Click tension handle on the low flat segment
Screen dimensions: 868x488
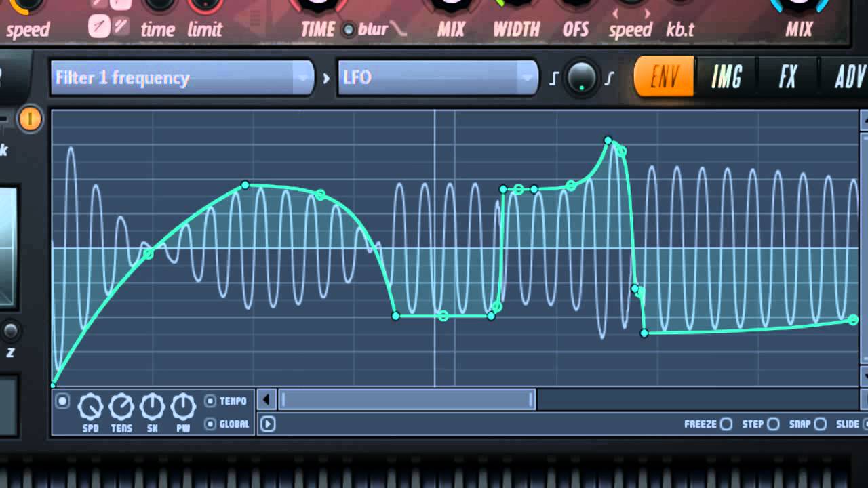click(x=443, y=316)
